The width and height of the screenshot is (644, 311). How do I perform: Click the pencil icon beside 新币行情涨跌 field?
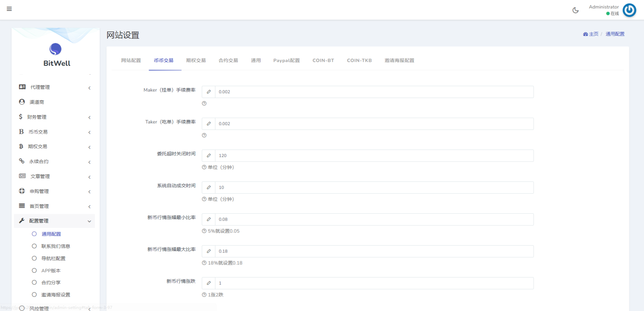click(x=209, y=283)
